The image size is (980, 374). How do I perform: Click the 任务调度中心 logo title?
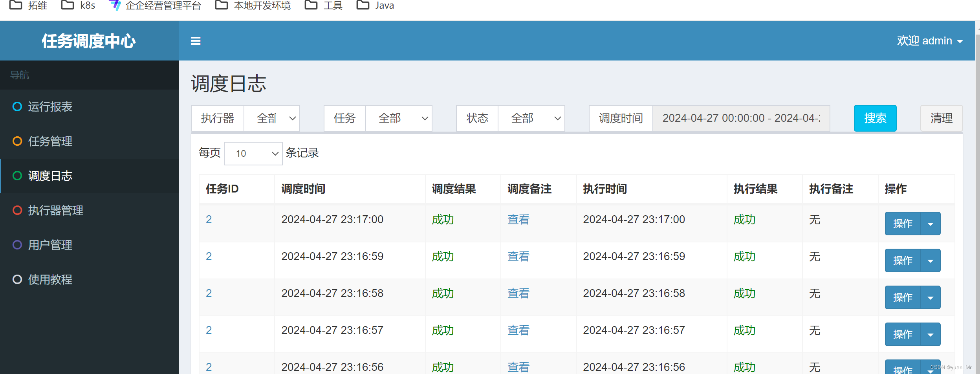click(x=89, y=41)
